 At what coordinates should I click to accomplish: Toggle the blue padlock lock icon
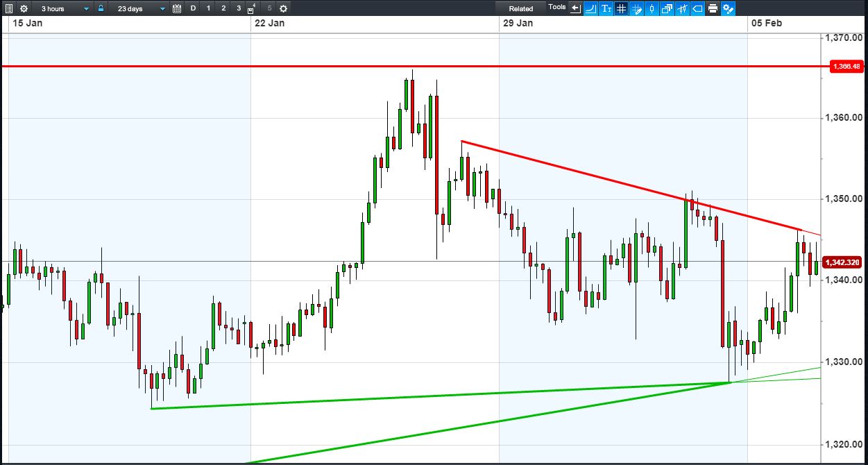101,8
